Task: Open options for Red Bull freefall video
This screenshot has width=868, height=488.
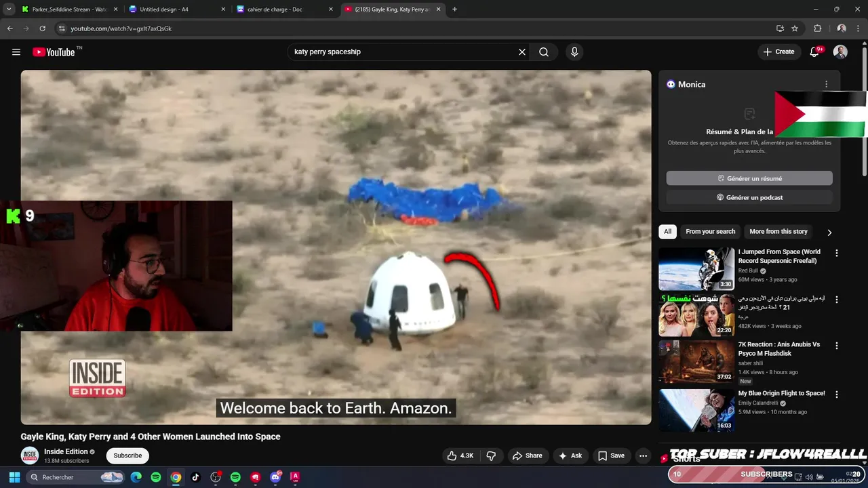Action: [x=836, y=253]
